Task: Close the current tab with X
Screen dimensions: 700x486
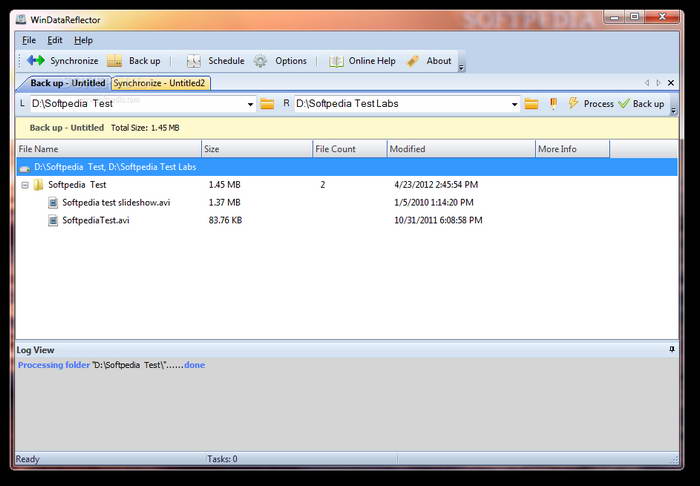Action: (671, 83)
